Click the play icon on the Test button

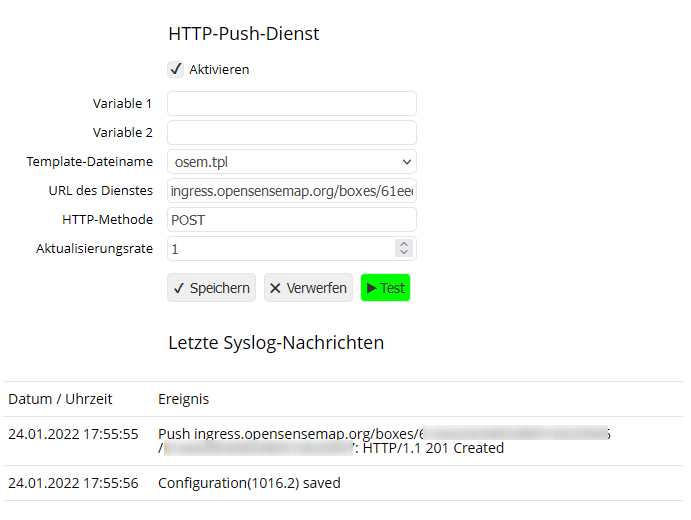point(372,288)
